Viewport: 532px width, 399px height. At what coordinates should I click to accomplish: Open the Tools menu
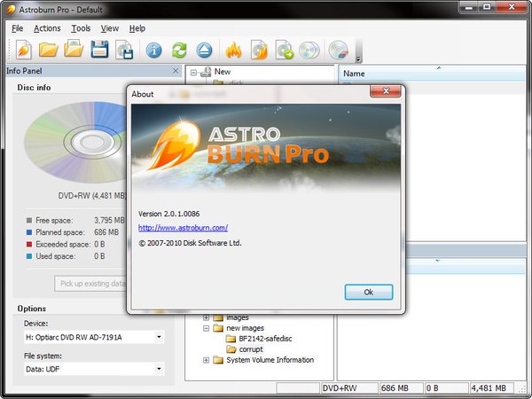[81, 28]
